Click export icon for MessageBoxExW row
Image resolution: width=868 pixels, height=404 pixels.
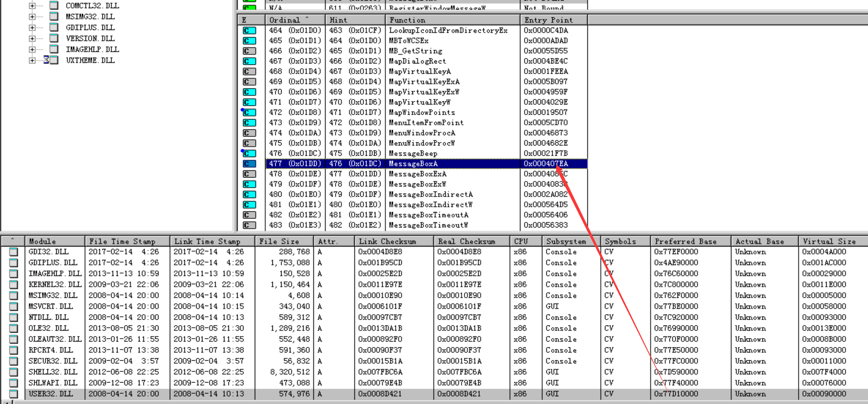click(249, 184)
